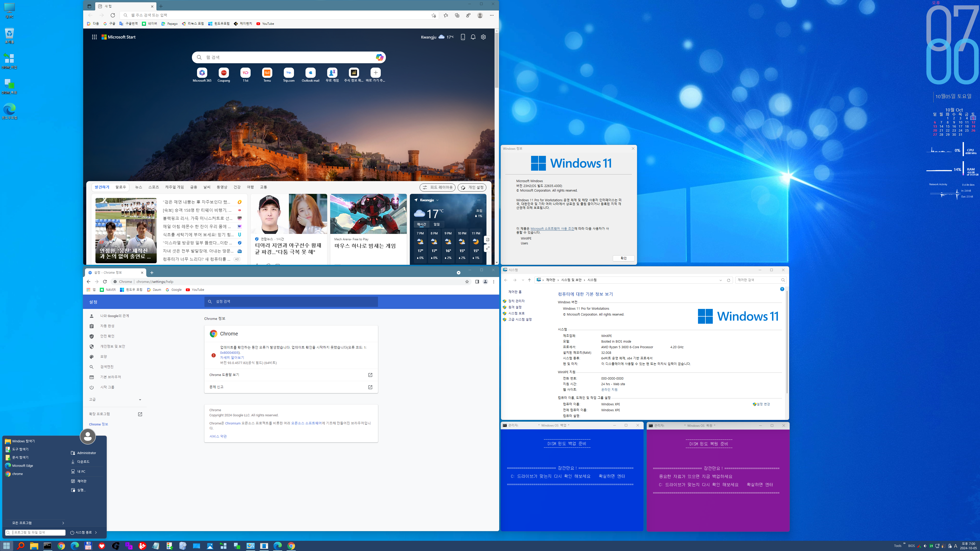Toggle the IME 'A' input mode indicator
The height and width of the screenshot is (551, 980).
[x=955, y=546]
